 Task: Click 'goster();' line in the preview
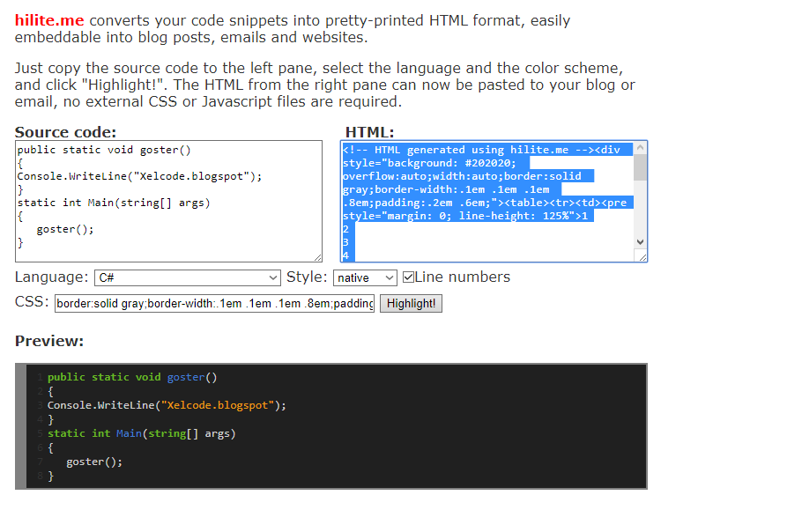[94, 462]
